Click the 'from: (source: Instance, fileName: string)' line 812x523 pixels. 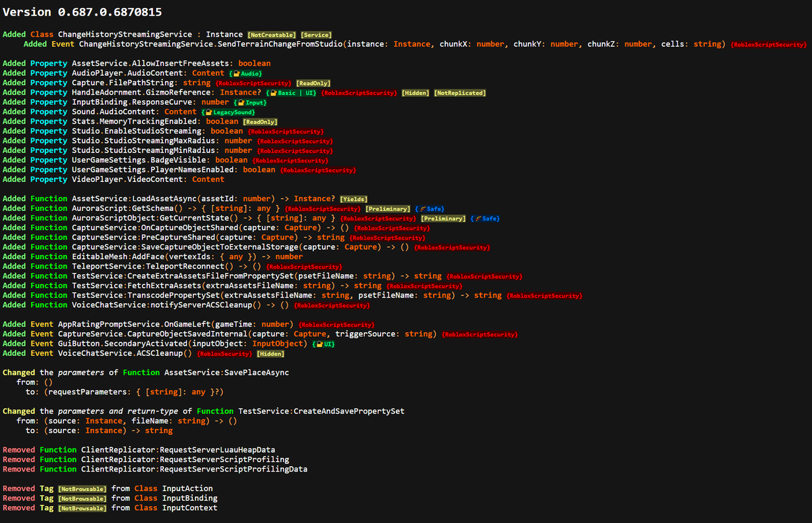tap(127, 421)
